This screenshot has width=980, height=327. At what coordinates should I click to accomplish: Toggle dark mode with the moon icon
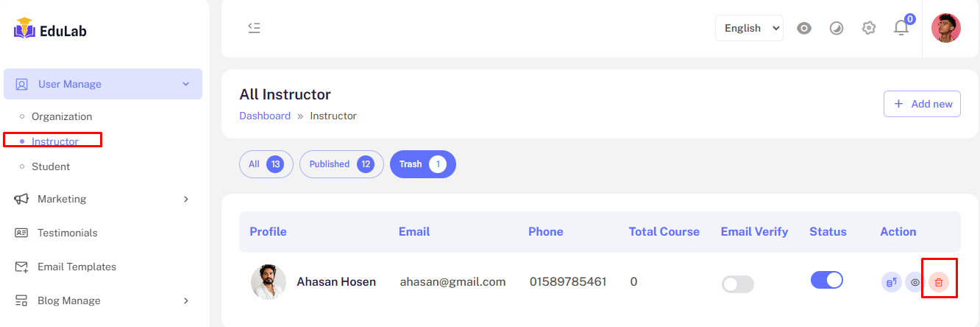(837, 28)
